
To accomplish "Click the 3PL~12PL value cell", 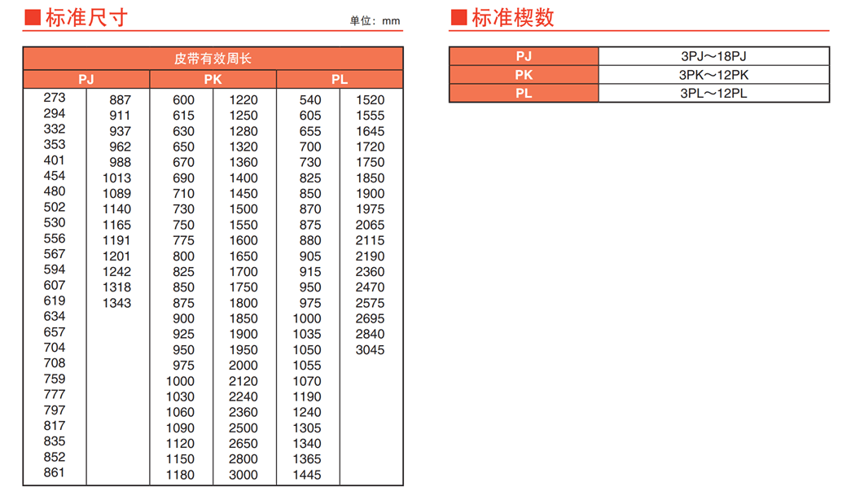I will coord(713,93).
